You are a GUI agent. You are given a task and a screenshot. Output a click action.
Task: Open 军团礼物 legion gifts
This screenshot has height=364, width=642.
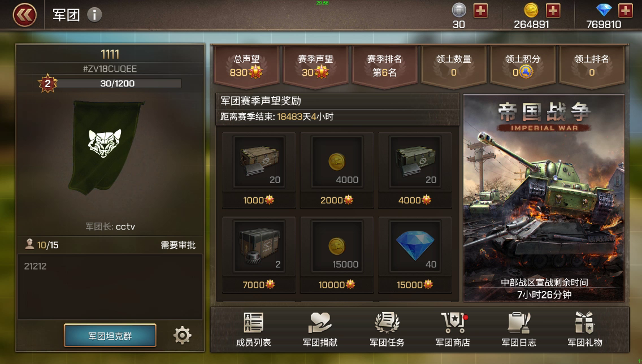(585, 330)
